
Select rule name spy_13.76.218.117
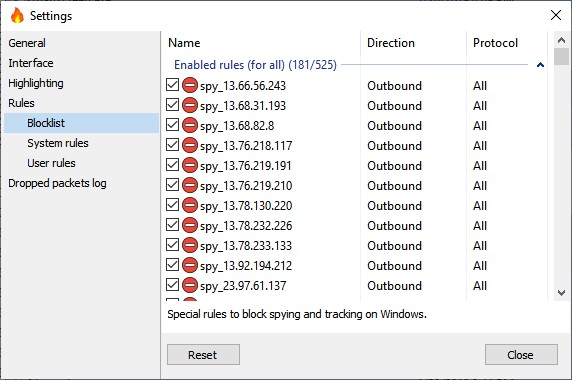[x=246, y=146]
